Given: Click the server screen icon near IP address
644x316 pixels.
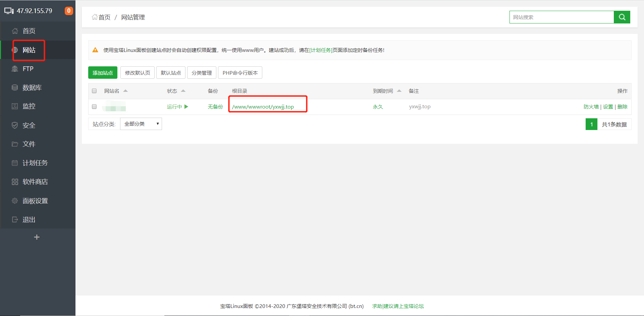Looking at the screenshot, I should tap(9, 11).
